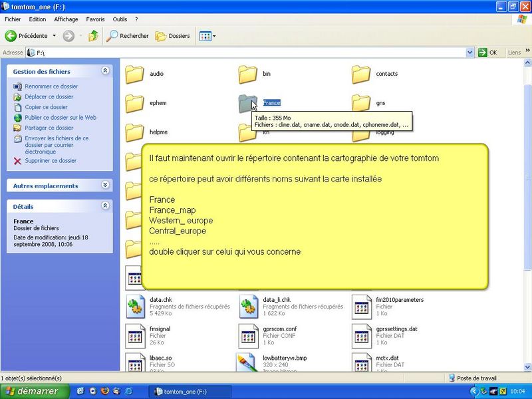Click the taskbar clock 10:04
The image size is (532, 399).
518,392
